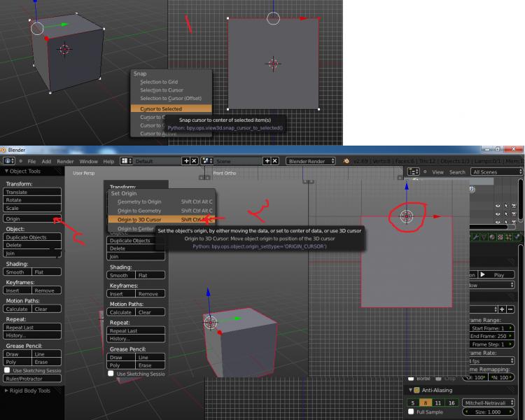Open the Particles properties tab

pos(509,237)
